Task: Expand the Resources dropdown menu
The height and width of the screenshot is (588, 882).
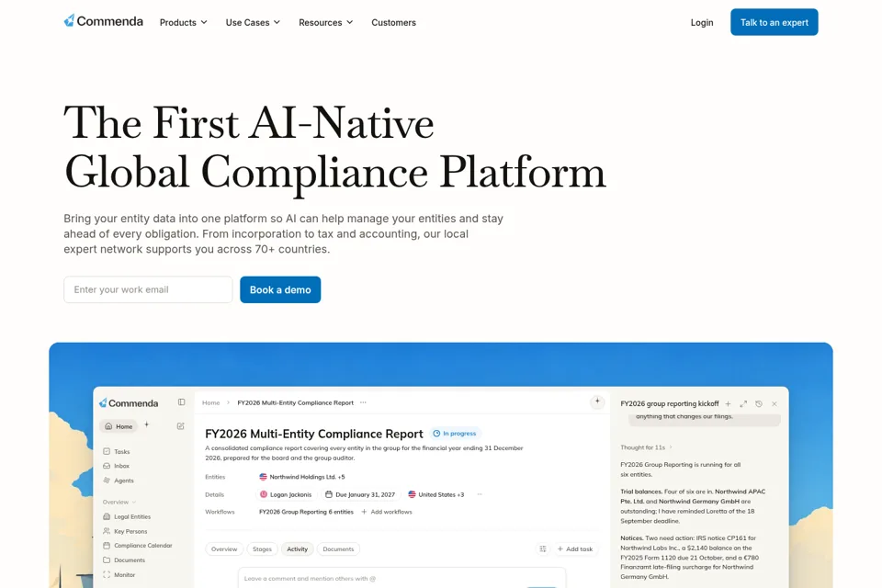Action: [x=325, y=22]
